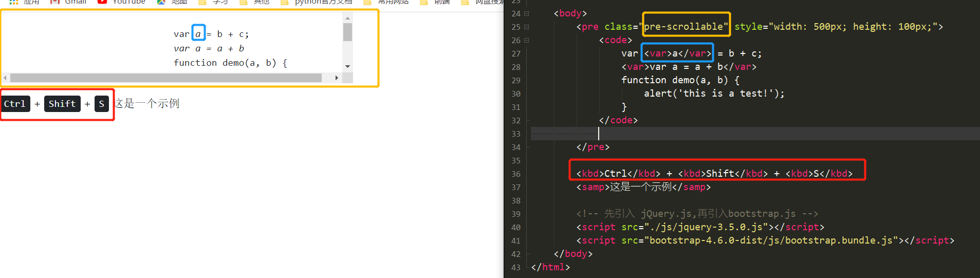The image size is (980, 278).
Task: Click the horizontal scrollbar's right arrow
Action: 337,78
